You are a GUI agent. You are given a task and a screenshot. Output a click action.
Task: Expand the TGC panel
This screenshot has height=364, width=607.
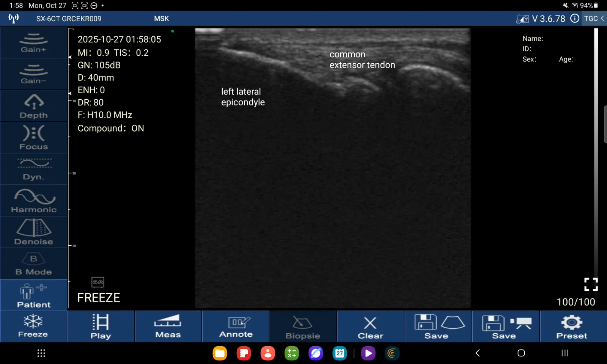594,18
